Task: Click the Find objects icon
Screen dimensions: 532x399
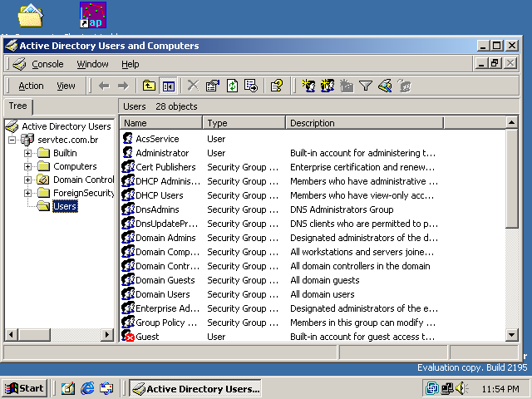Action: coord(385,86)
